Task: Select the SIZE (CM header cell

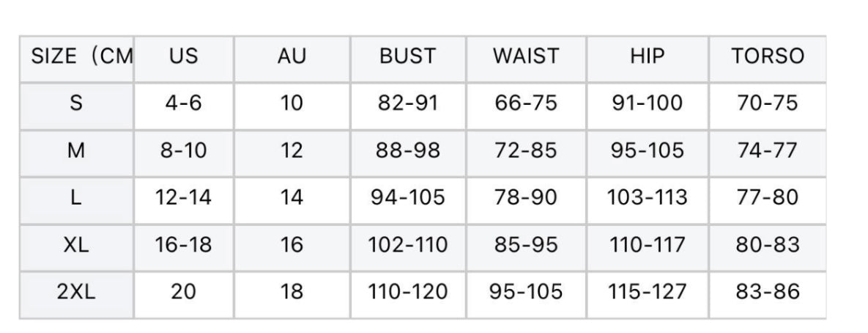Action: tap(82, 56)
